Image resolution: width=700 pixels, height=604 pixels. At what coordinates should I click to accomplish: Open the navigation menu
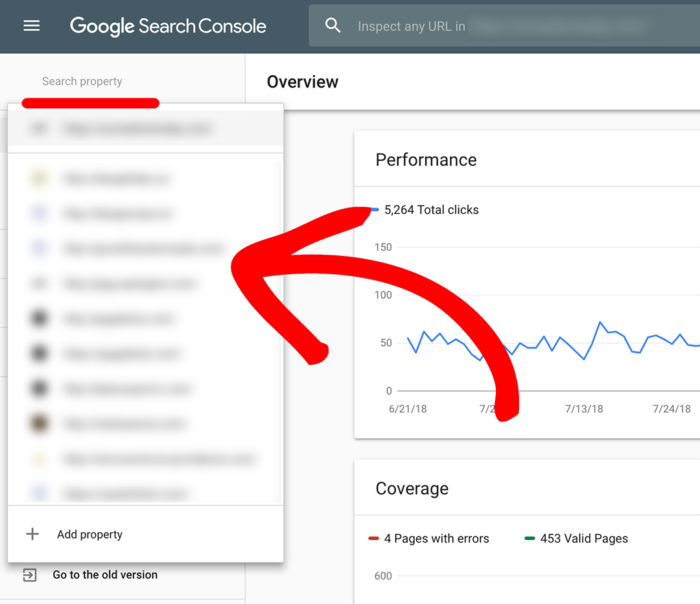(31, 26)
